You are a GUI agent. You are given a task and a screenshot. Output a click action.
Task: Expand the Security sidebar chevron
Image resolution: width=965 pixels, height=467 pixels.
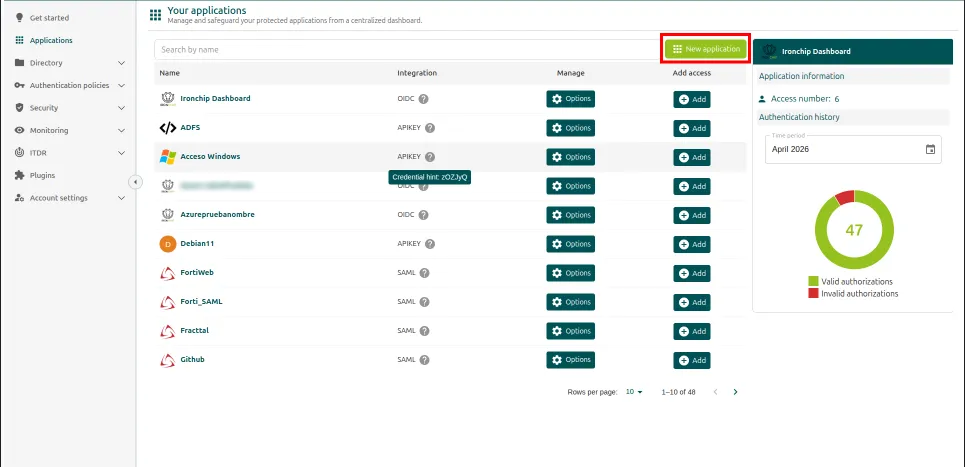point(121,108)
